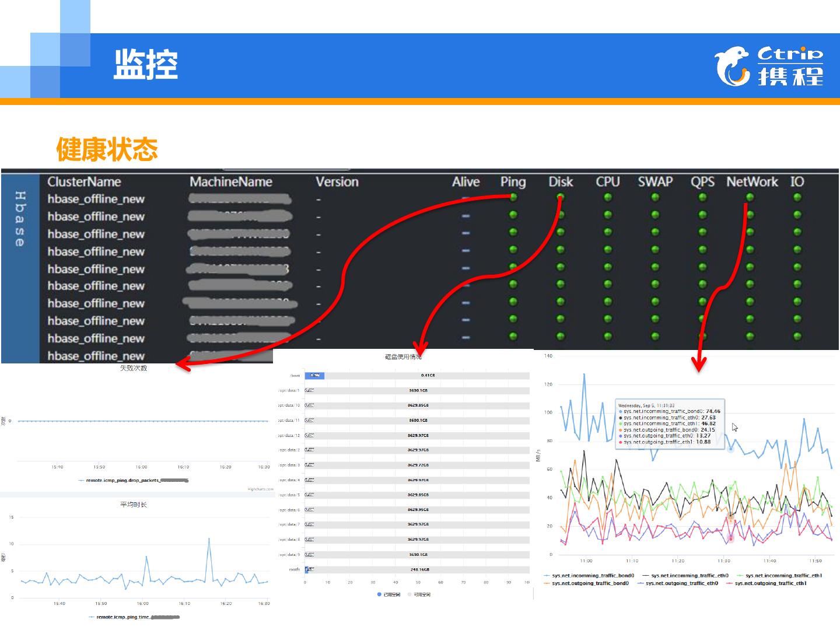The width and height of the screenshot is (840, 630).
Task: Click the /opt/data/6 disk label
Action: point(290,510)
